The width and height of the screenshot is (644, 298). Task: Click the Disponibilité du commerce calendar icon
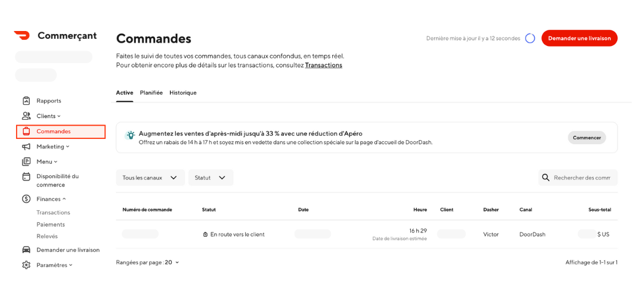26,177
